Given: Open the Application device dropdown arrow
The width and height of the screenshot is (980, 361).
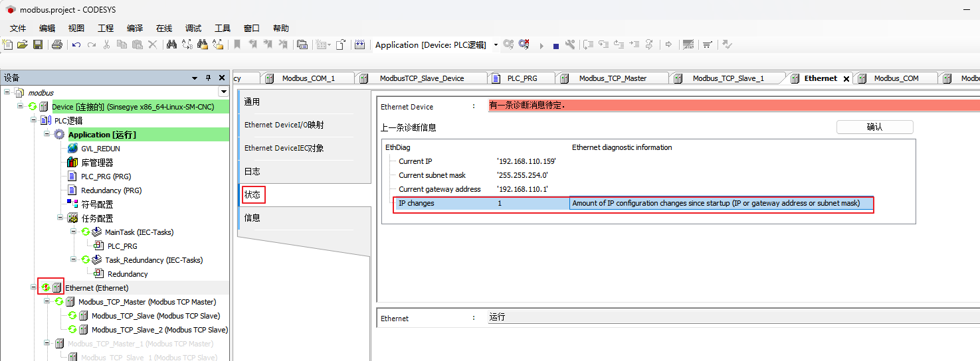Looking at the screenshot, I should click(496, 45).
